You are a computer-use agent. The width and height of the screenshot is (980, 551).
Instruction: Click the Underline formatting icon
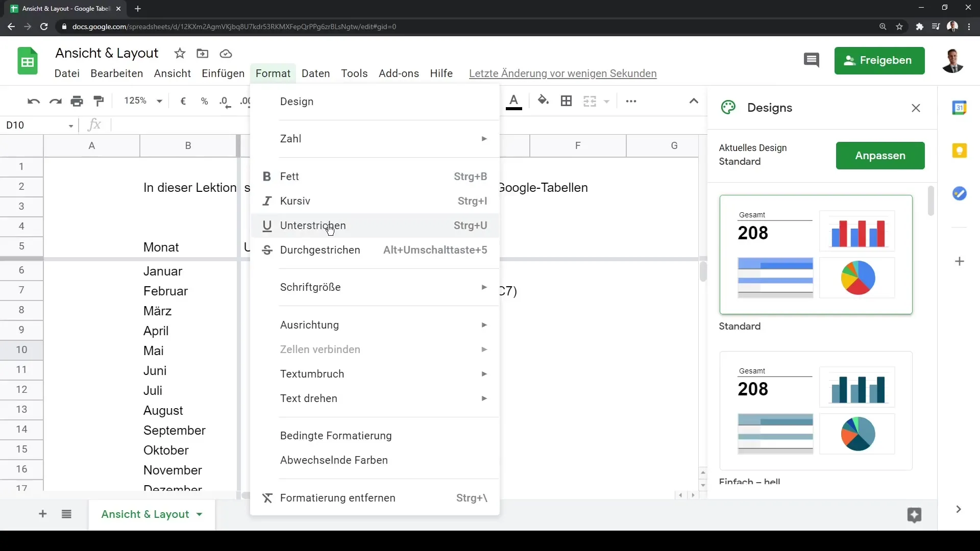click(x=267, y=226)
